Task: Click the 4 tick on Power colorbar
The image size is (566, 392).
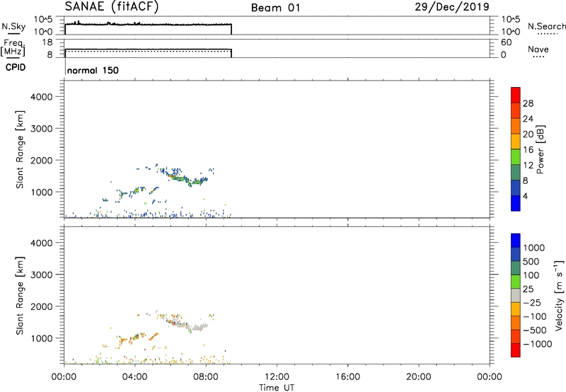Action: click(x=525, y=196)
